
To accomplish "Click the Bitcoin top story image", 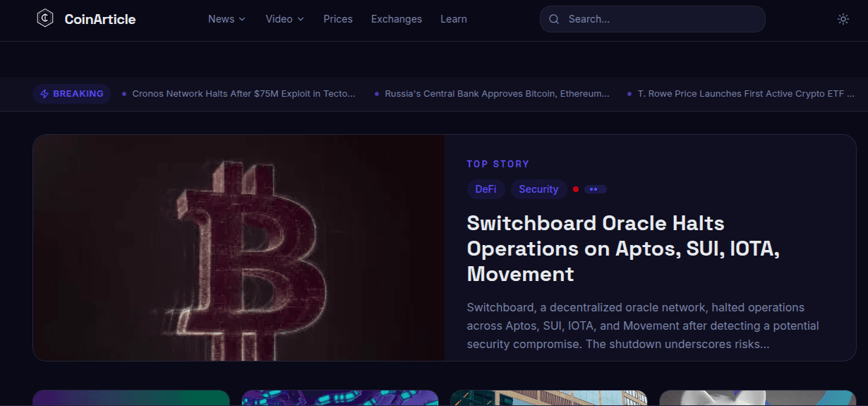I will point(239,248).
